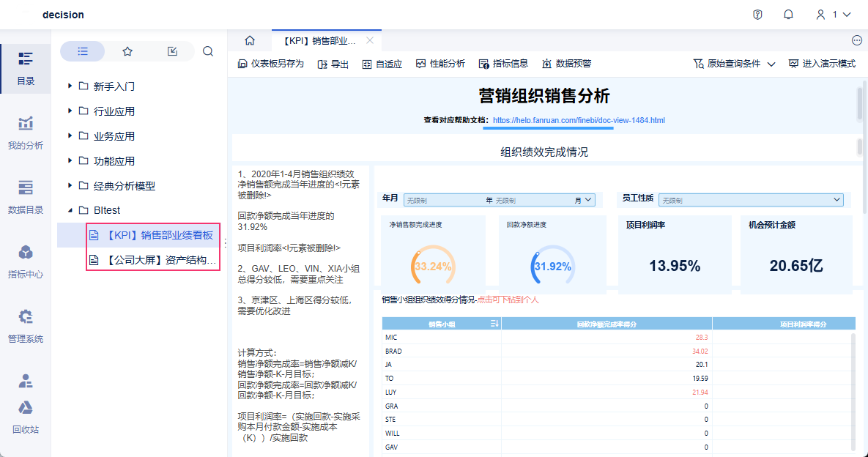Viewport: 868px width, 457px height.
Task: Open 指标中心 in the sidebar
Action: click(26, 262)
